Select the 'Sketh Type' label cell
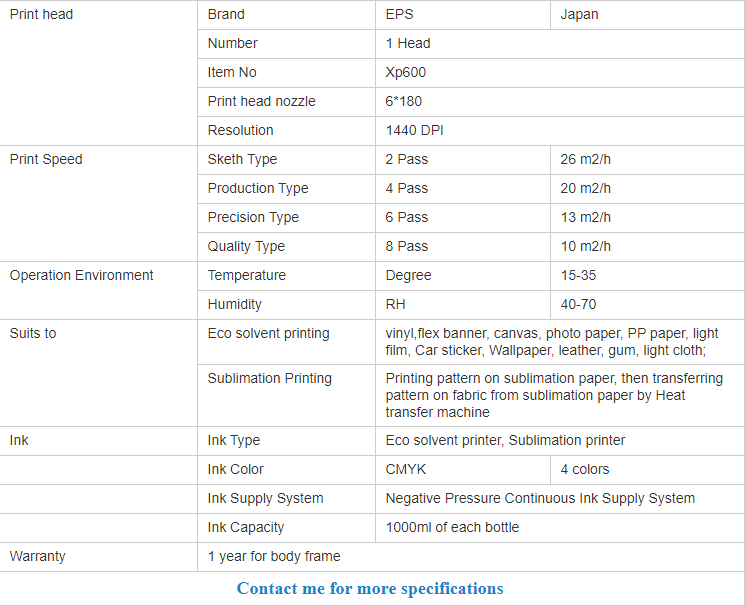Image resolution: width=745 pixels, height=606 pixels. [242, 159]
